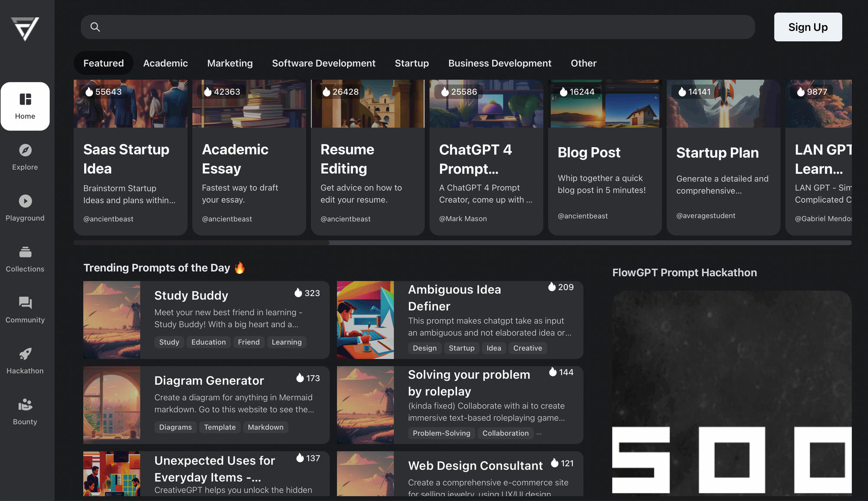Navigate to Community section

click(25, 310)
